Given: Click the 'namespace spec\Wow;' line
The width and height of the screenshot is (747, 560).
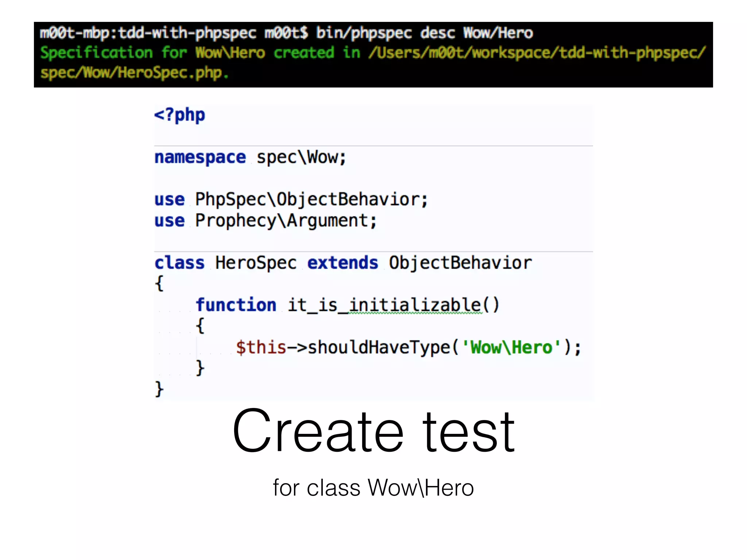Looking at the screenshot, I should click(x=250, y=157).
